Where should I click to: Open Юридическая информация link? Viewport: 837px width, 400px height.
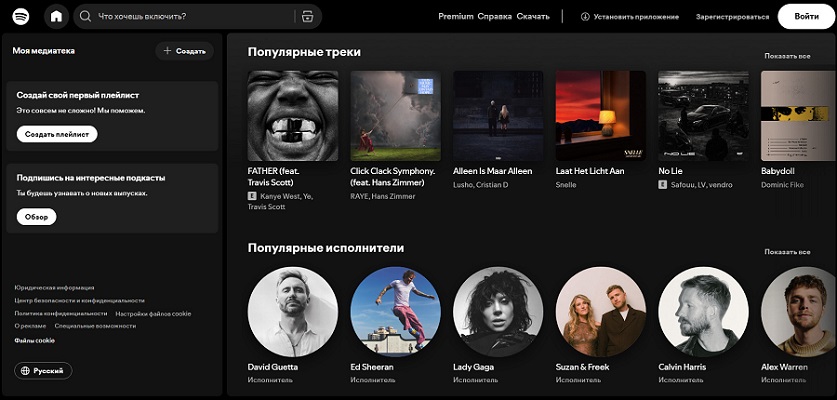tap(54, 288)
